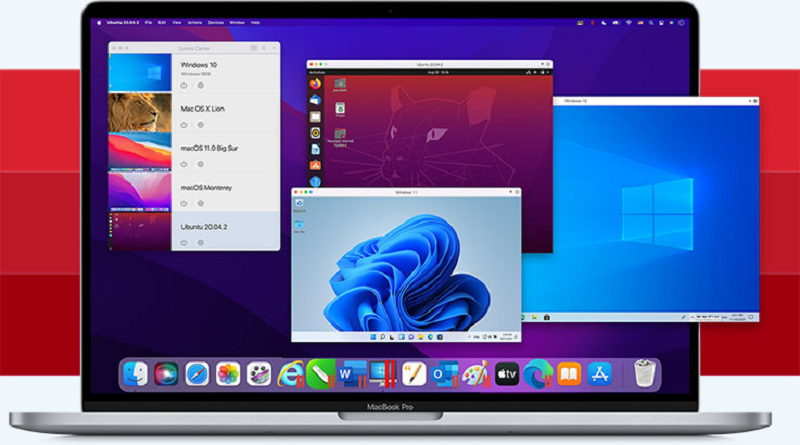Open Siri from the dock
The image size is (800, 445).
click(166, 374)
